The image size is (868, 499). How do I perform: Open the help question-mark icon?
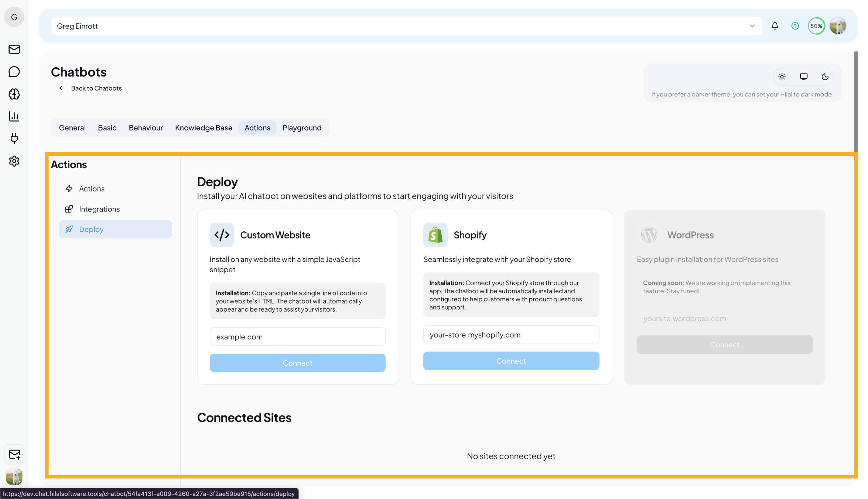(x=795, y=26)
